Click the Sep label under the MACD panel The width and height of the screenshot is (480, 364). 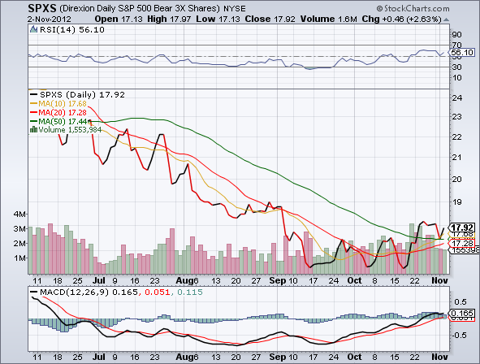[277, 357]
